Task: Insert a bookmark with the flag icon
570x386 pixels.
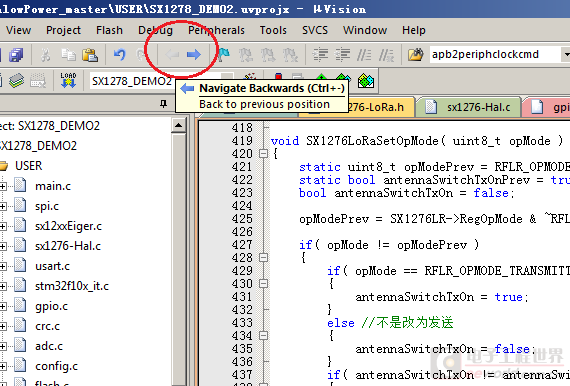Action: tap(224, 55)
